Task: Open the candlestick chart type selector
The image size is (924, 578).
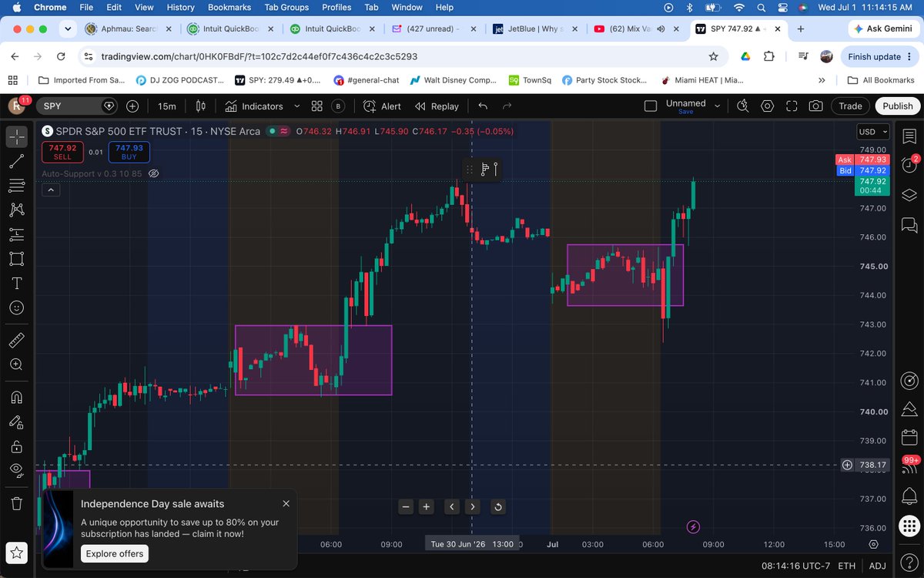Action: 201,106
